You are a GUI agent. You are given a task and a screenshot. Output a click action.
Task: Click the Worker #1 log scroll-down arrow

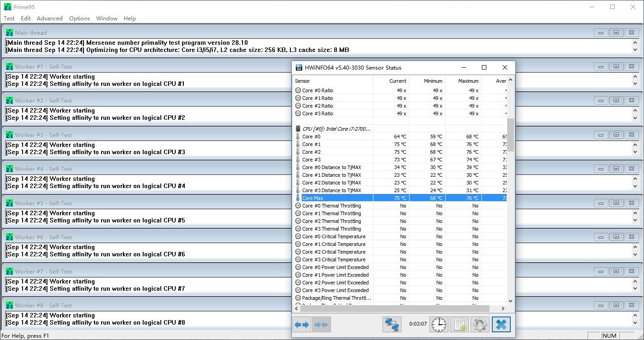click(x=635, y=84)
